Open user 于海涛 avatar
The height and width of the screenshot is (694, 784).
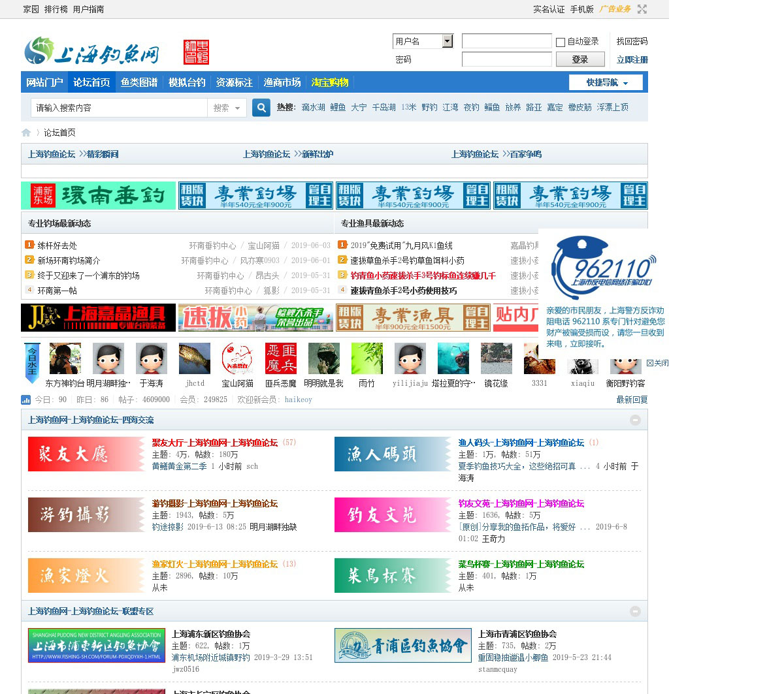152,358
